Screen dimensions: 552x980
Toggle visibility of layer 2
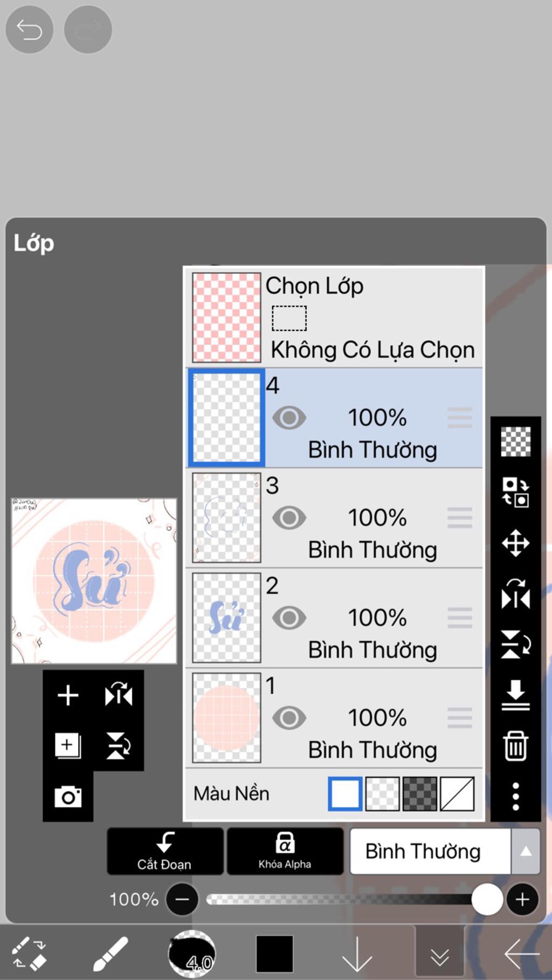(289, 618)
